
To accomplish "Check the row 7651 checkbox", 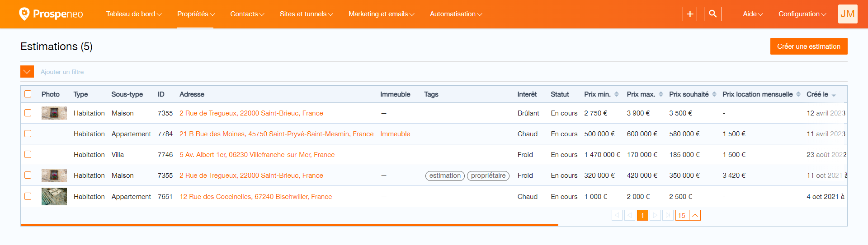I will pyautogui.click(x=28, y=196).
